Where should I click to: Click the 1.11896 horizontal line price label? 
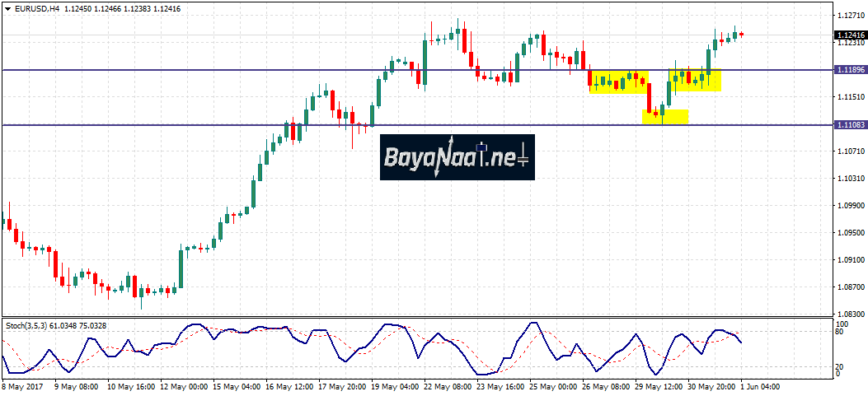click(x=850, y=70)
